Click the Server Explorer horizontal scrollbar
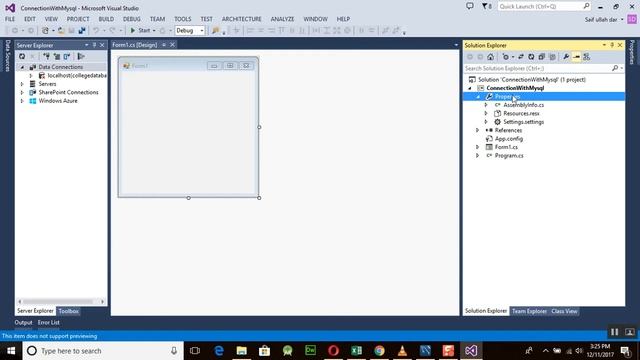This screenshot has height=360, width=640. (61, 302)
